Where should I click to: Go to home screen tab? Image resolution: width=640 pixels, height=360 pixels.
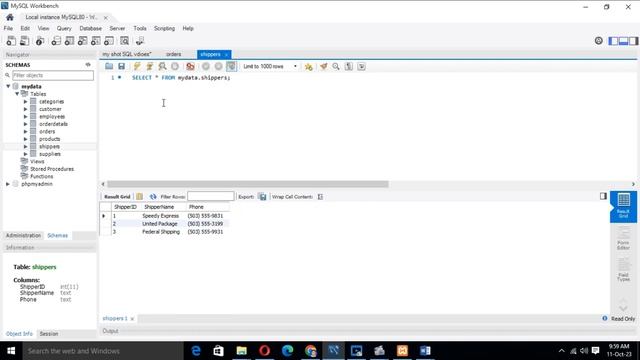pyautogui.click(x=10, y=17)
